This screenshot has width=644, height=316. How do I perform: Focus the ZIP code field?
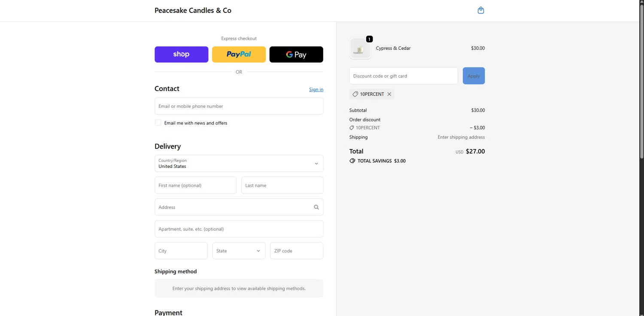click(297, 251)
